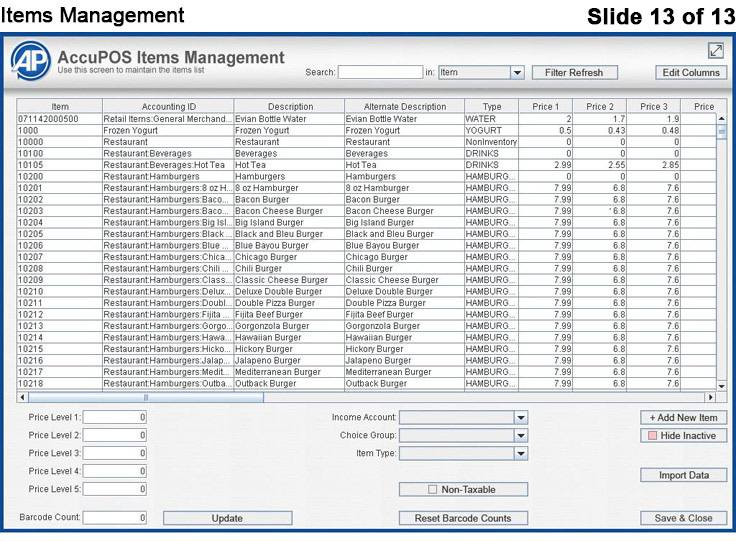The image size is (736, 541).
Task: Click the Update button
Action: click(227, 518)
